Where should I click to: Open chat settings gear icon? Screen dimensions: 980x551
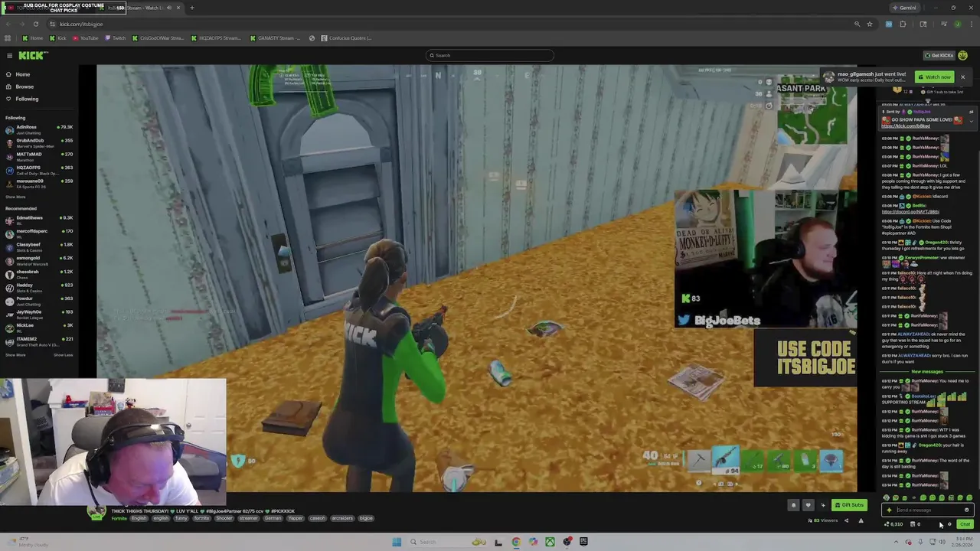(949, 524)
